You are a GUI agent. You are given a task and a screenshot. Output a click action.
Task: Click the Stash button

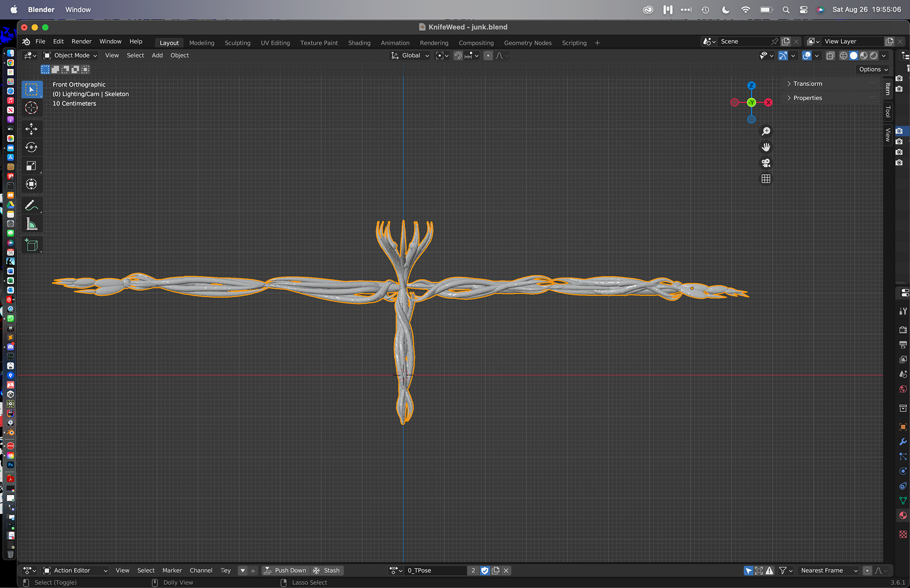click(x=327, y=570)
